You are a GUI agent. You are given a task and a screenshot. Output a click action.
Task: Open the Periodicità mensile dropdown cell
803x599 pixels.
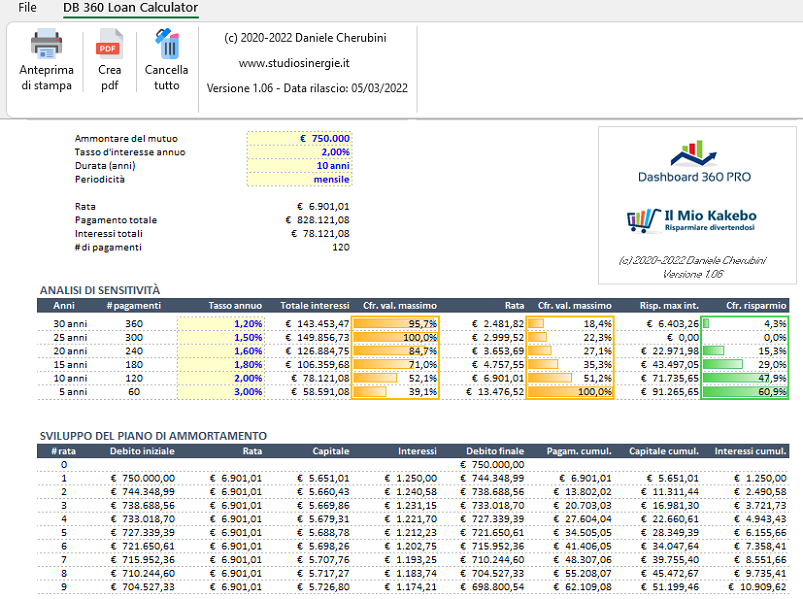point(300,179)
